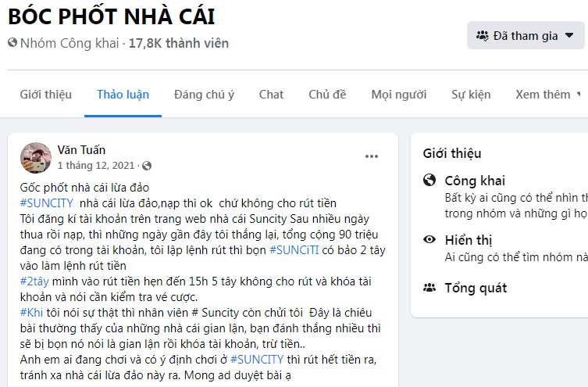The width and height of the screenshot is (588, 387).
Task: Click the #2tây hashtag
Action: pos(34,281)
